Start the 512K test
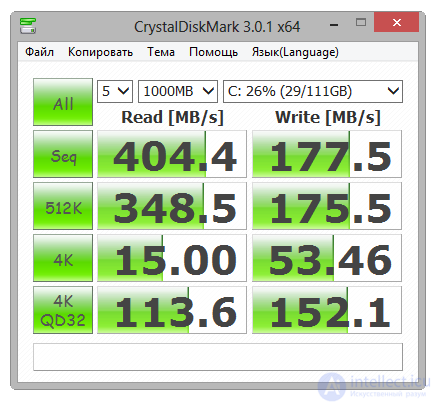The image size is (439, 406). (63, 206)
